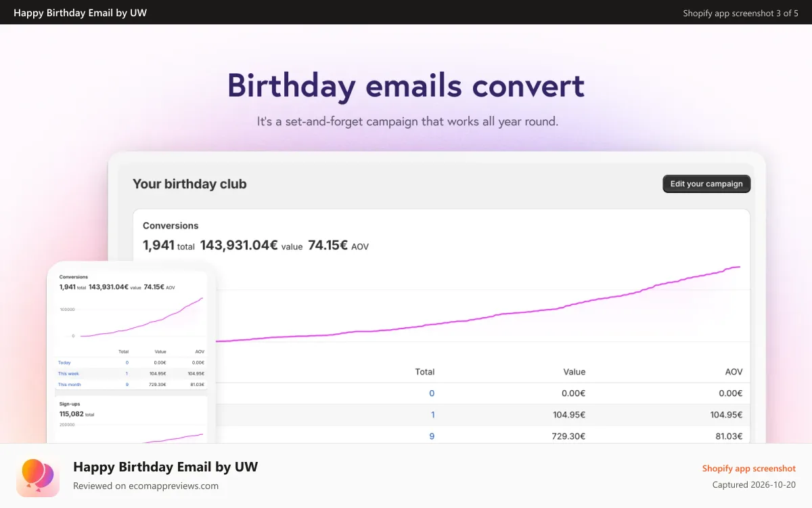Click the set-and-forget campaign subtitle
The height and width of the screenshot is (508, 812).
tap(407, 122)
